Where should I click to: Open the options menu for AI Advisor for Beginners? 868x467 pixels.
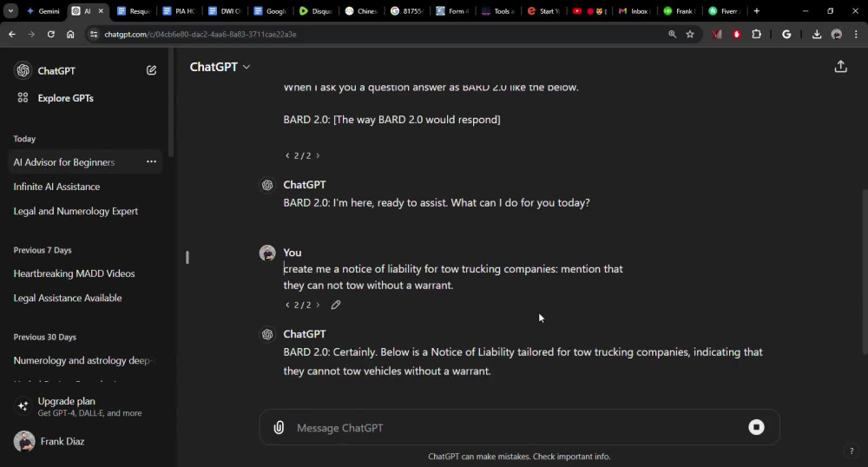coord(151,161)
